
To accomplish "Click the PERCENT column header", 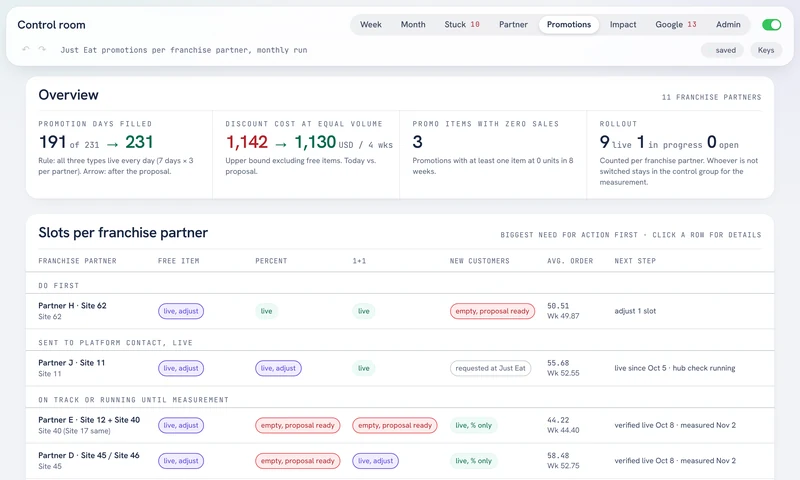I will click(x=271, y=261).
